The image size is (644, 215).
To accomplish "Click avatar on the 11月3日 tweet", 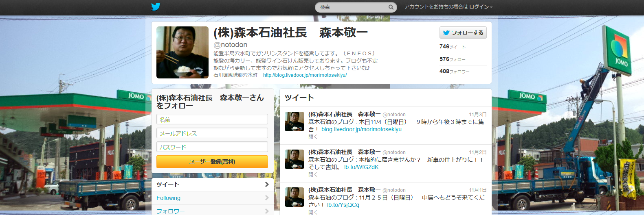I will click(x=294, y=122).
